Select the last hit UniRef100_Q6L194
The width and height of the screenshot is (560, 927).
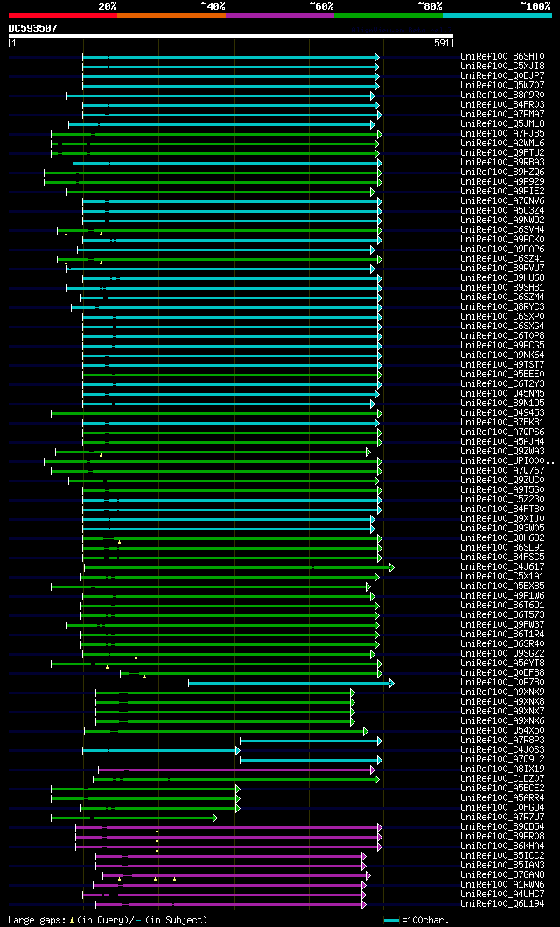(x=503, y=904)
